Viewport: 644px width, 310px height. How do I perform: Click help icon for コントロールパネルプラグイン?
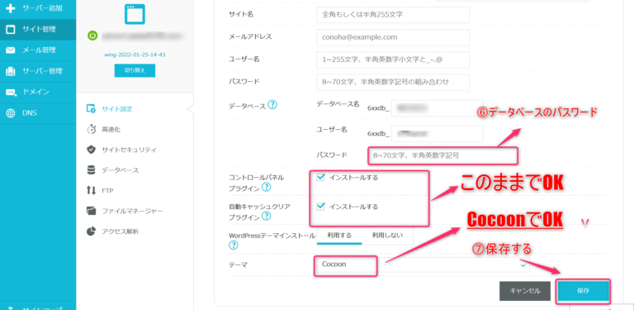(x=266, y=188)
